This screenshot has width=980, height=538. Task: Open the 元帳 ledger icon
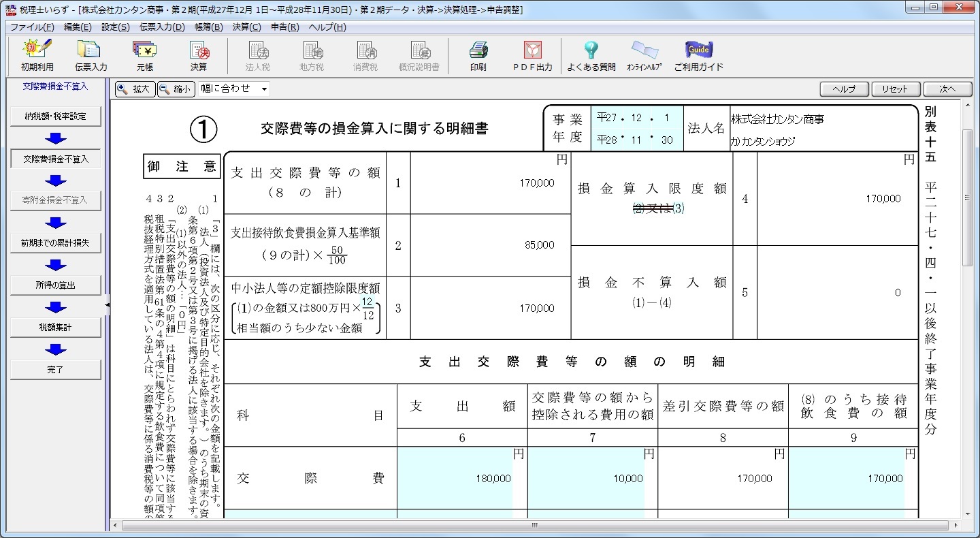pyautogui.click(x=144, y=55)
